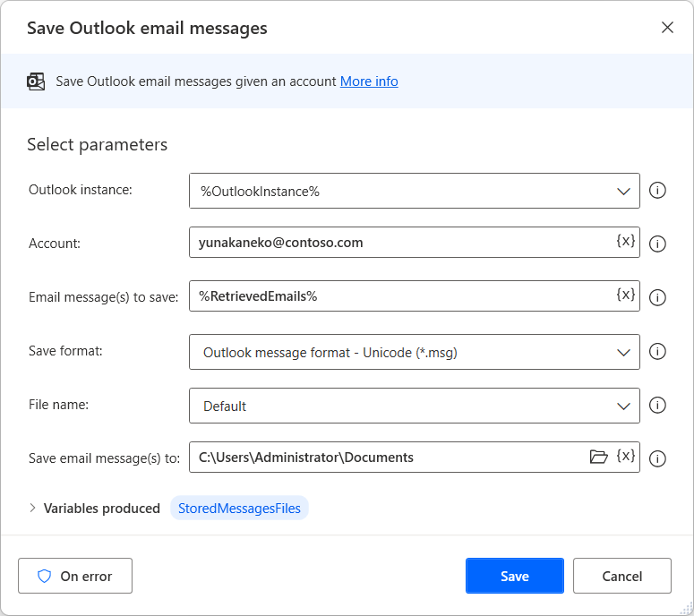
Task: Open the File name dropdown
Action: [414, 406]
